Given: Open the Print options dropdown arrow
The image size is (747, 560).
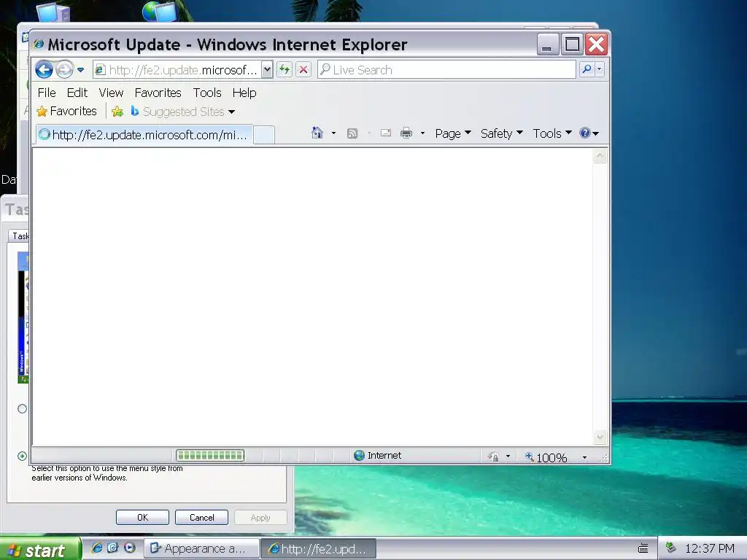Looking at the screenshot, I should (x=422, y=133).
